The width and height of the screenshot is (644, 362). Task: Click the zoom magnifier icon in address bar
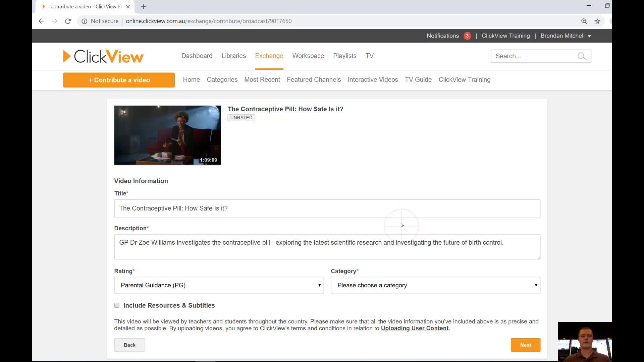[584, 21]
